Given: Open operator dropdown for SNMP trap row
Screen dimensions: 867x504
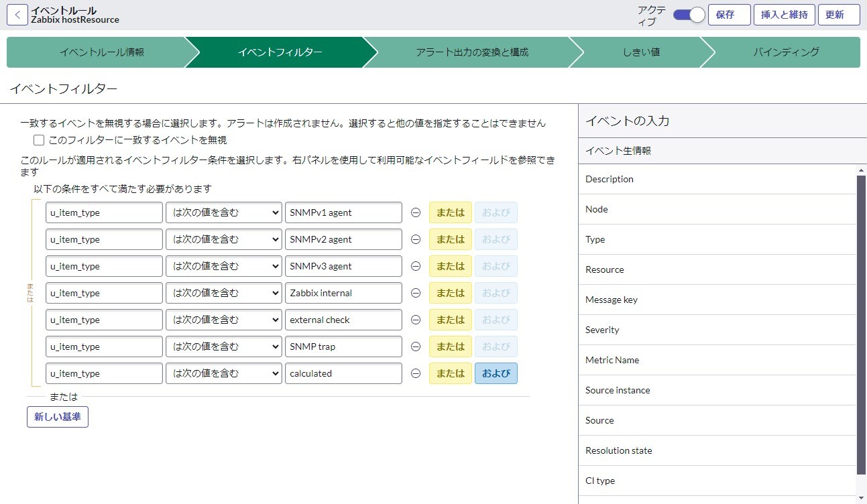Looking at the screenshot, I should tap(224, 346).
